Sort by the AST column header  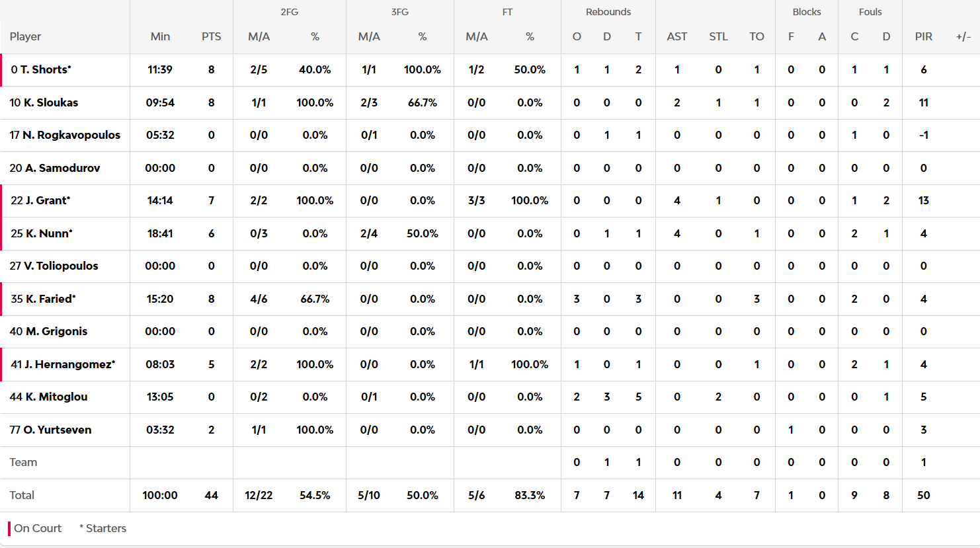(677, 36)
